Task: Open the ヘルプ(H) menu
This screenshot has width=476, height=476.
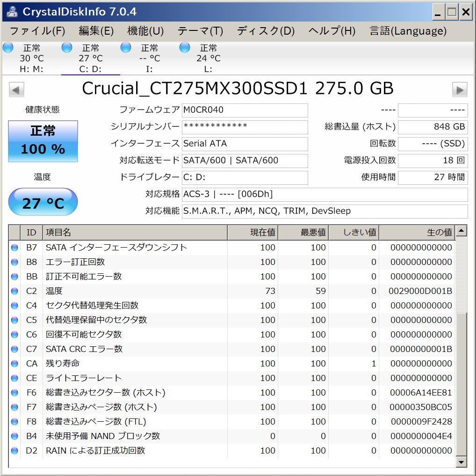Action: pos(332,31)
